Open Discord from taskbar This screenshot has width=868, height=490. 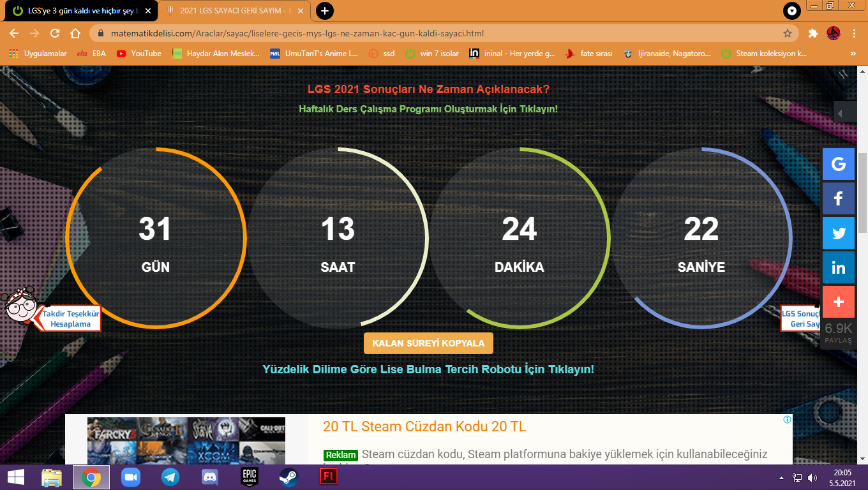[209, 477]
